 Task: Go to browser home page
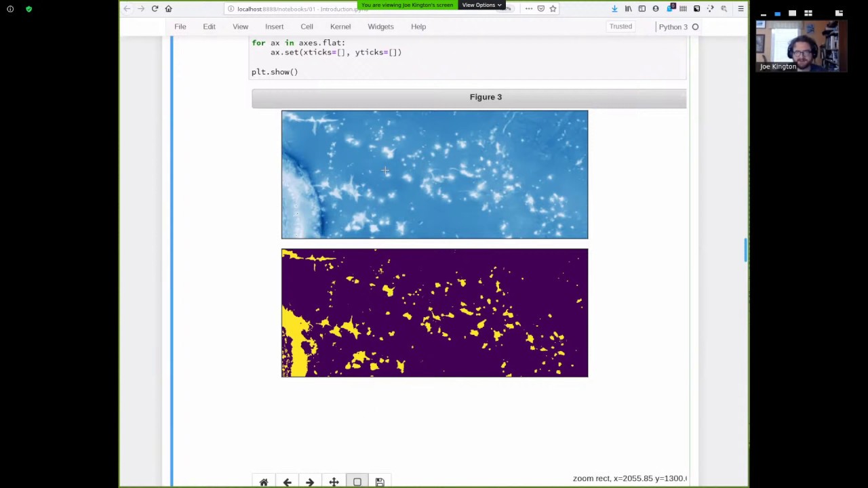[168, 9]
